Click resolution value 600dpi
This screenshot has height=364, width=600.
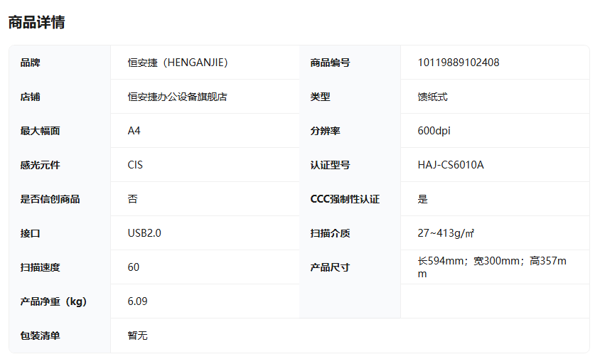434,131
